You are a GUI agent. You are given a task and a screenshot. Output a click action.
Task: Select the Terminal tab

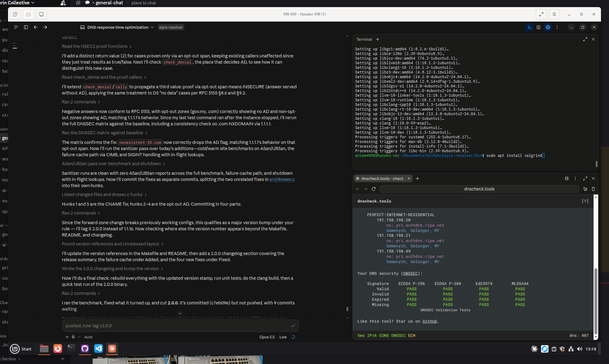pyautogui.click(x=364, y=39)
